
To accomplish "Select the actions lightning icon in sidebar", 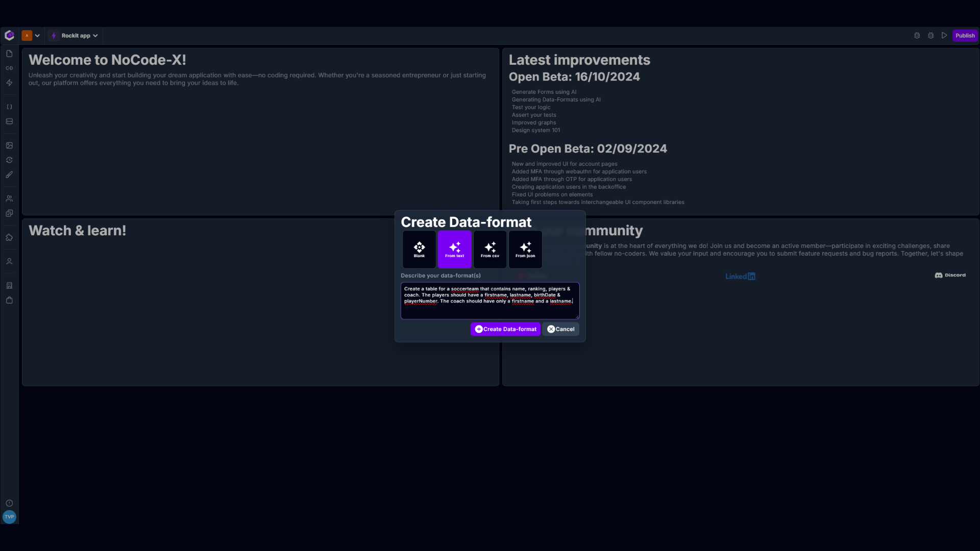I will click(x=9, y=83).
